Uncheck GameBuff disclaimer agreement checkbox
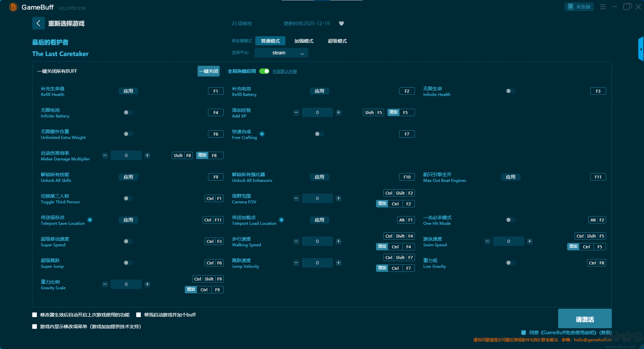Screen dimensions: 644x349 (x=524, y=333)
